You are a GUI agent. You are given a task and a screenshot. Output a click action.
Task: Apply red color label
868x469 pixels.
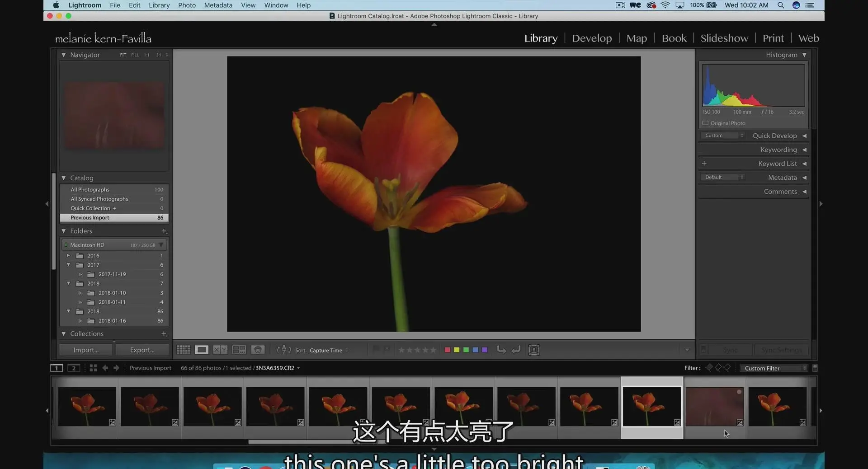tap(447, 350)
